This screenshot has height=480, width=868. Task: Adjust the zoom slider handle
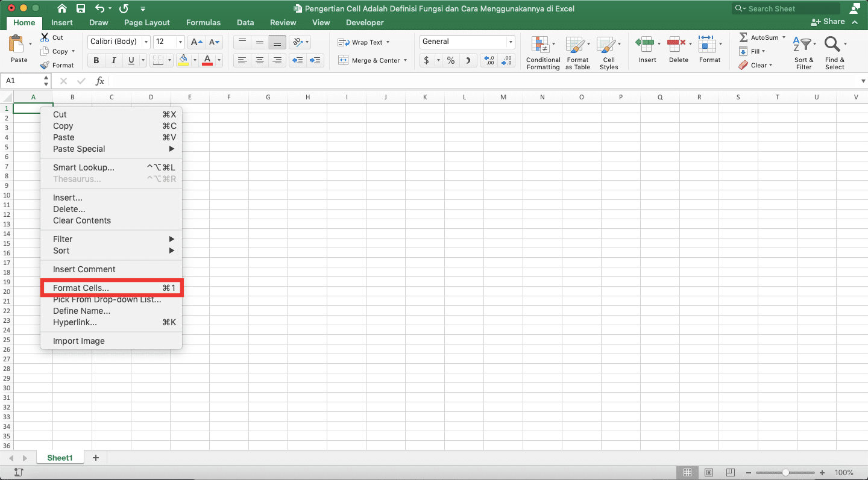coord(785,473)
